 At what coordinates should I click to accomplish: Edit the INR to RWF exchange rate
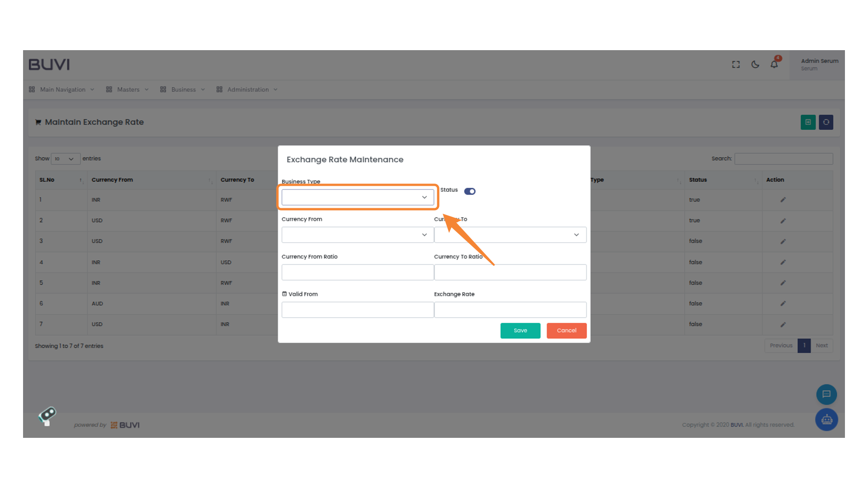783,200
